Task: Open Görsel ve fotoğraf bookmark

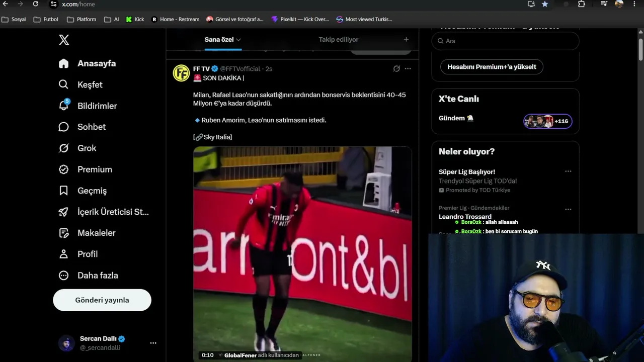Action: (235, 20)
